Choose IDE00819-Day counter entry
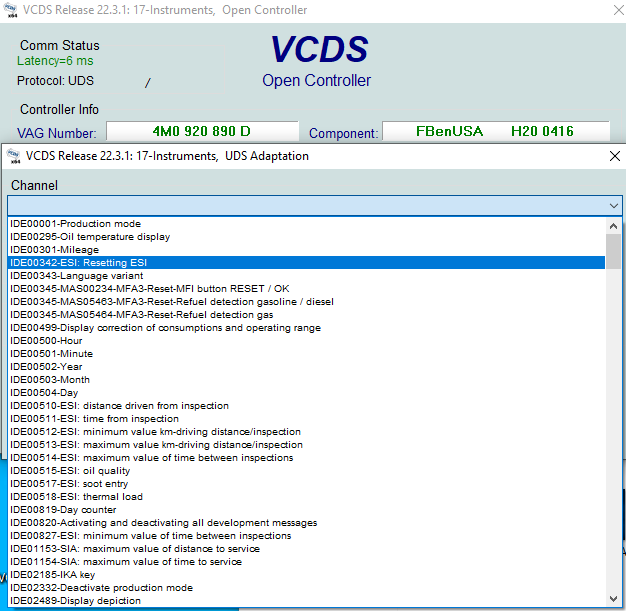The width and height of the screenshot is (626, 611). 63,510
